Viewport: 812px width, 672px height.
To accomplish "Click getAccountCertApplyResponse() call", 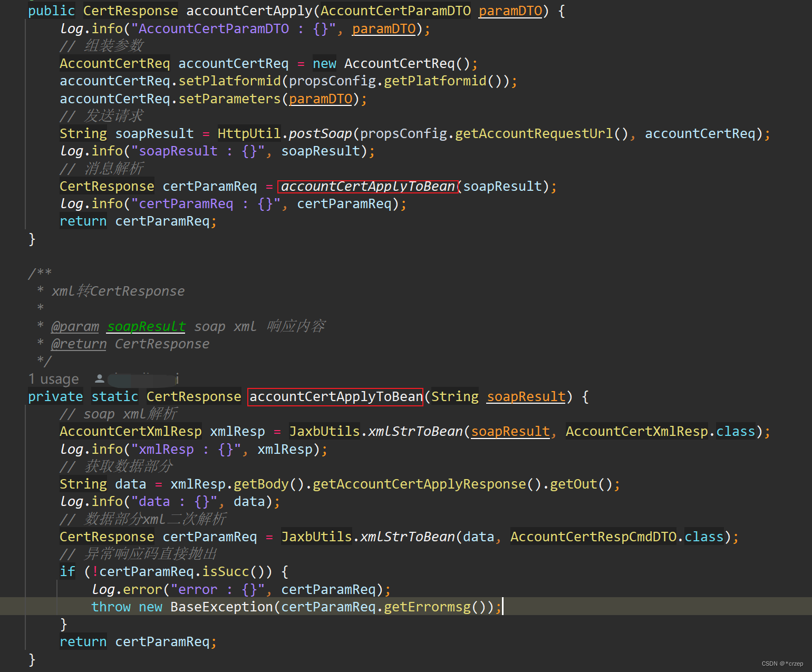I will tap(427, 484).
